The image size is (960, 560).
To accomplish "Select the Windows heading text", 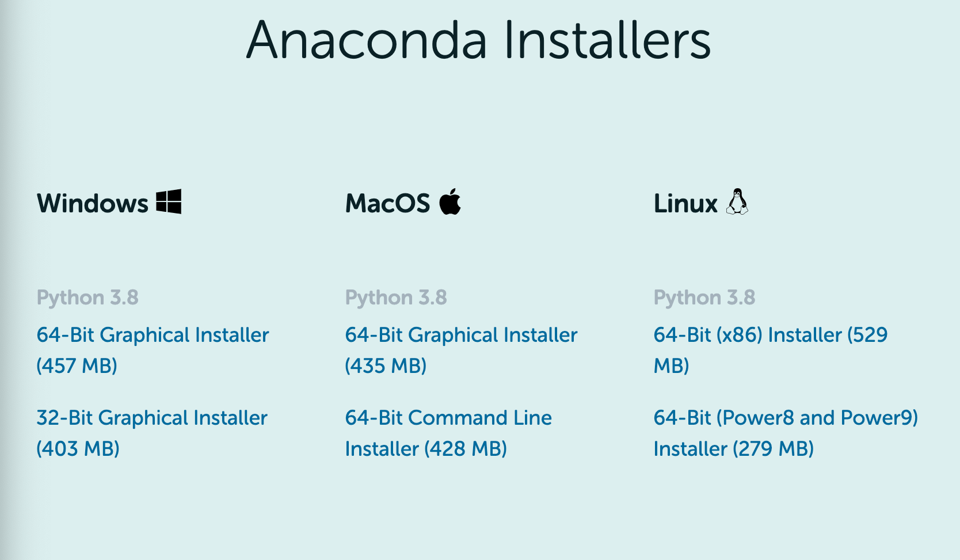I will pyautogui.click(x=93, y=203).
